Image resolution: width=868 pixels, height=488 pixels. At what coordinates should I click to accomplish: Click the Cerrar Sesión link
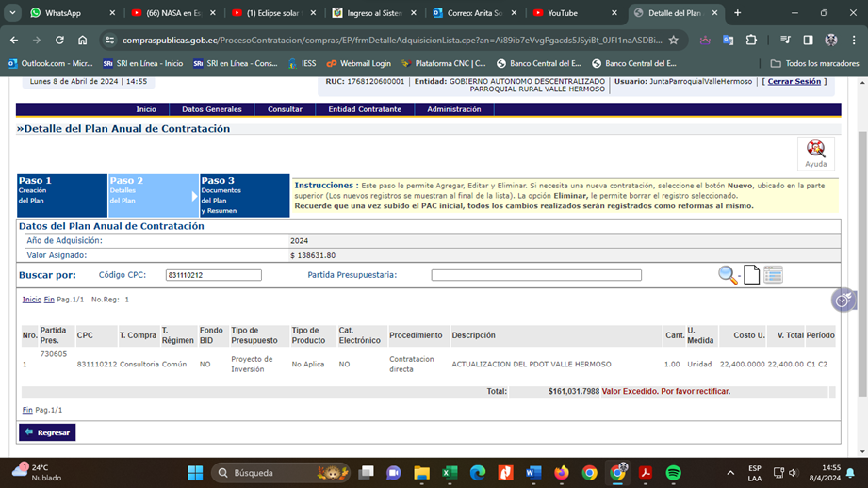(x=794, y=82)
